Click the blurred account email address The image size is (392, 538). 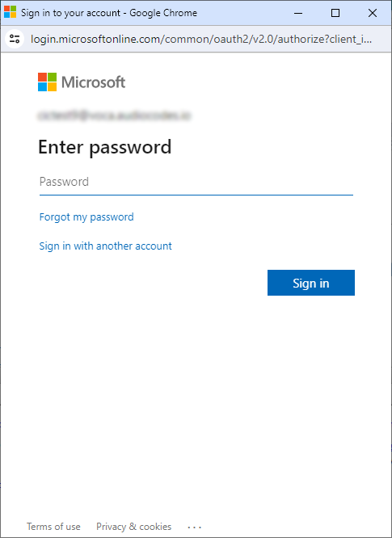pos(114,116)
